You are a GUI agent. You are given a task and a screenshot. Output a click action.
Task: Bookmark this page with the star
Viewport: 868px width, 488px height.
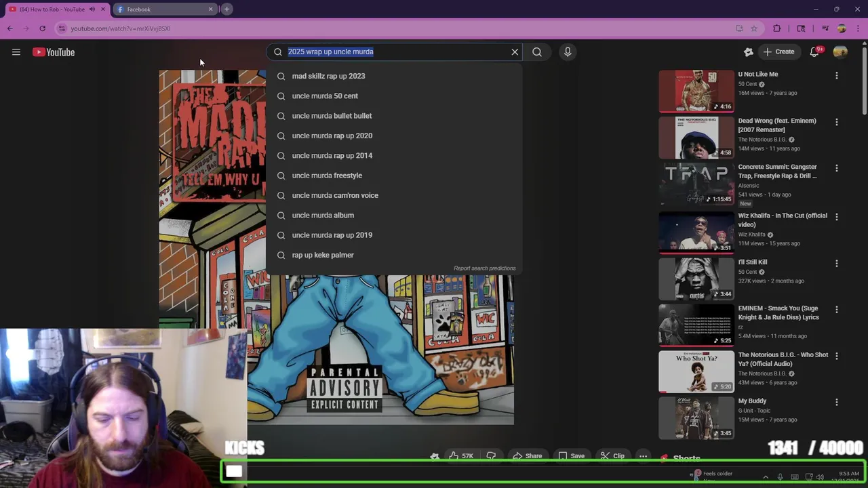pos(754,28)
